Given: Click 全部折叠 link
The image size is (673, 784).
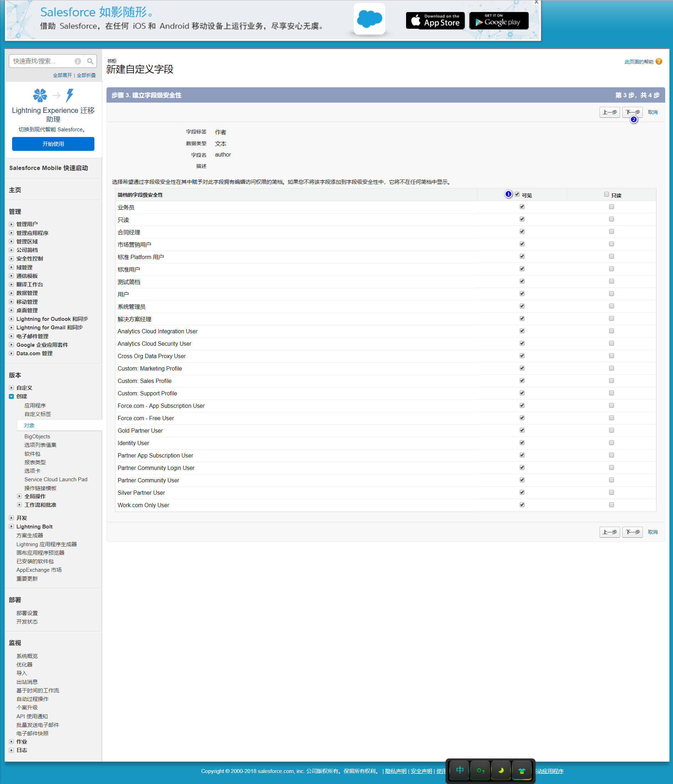Looking at the screenshot, I should coord(86,75).
